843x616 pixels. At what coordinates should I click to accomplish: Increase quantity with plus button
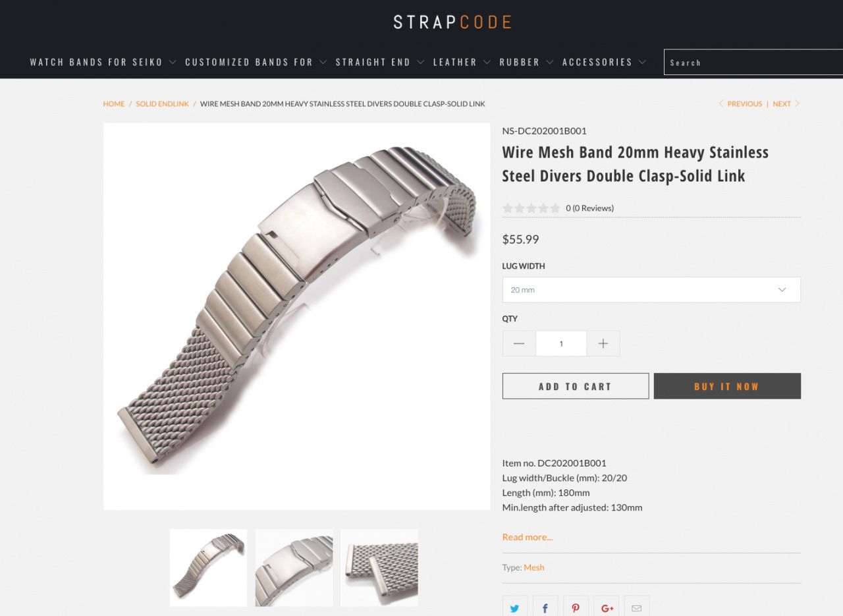click(x=603, y=343)
